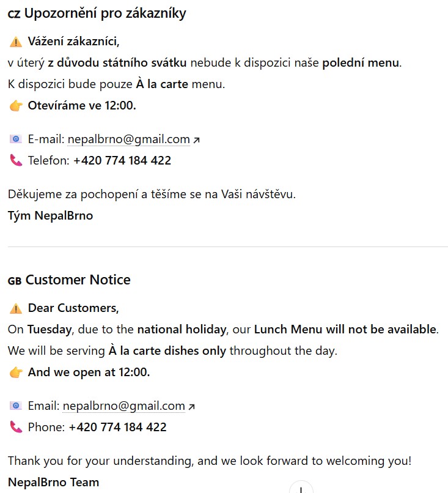Click the pointing hand before Otevíráme ve 12:00
Image resolution: width=448 pixels, height=493 pixels.
click(x=16, y=106)
